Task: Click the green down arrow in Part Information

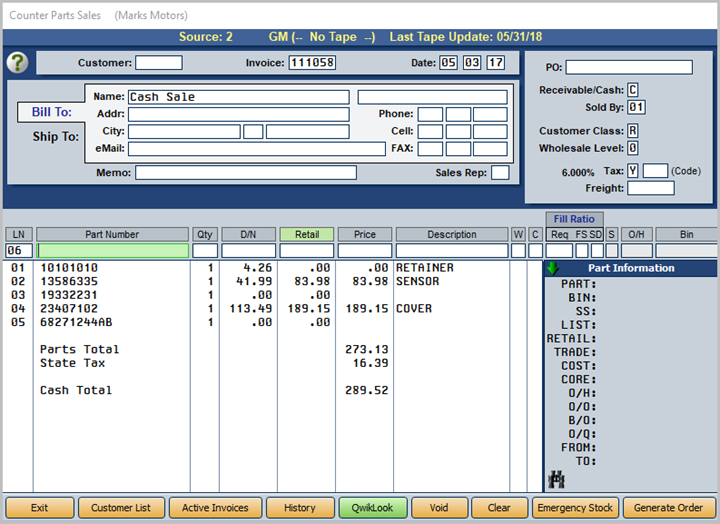Action: [x=551, y=268]
